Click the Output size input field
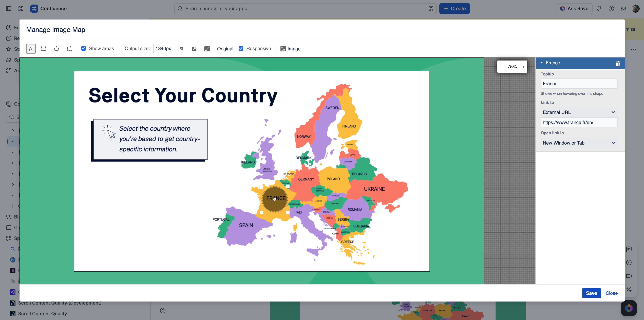Viewport: 644px width, 320px height. pos(163,48)
